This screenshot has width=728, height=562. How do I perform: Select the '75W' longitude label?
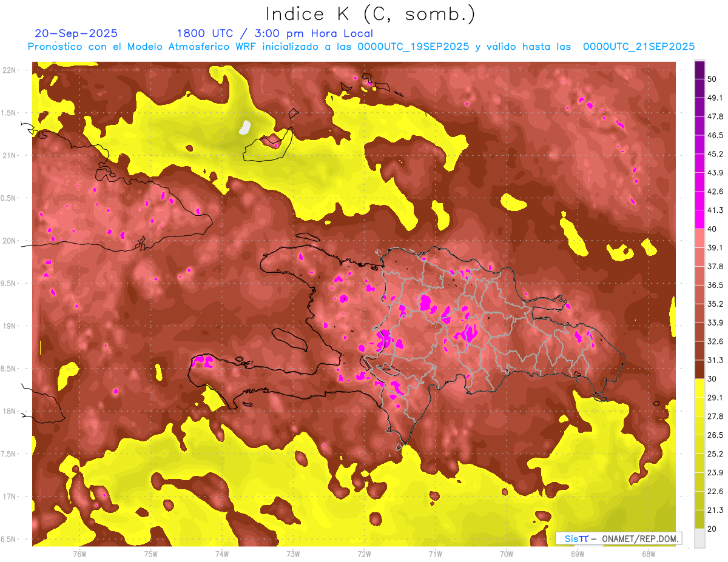[151, 554]
